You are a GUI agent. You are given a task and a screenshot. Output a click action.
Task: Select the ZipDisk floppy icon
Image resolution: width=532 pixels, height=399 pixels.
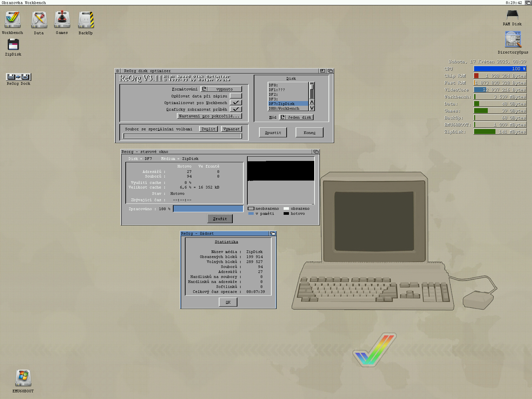13,45
